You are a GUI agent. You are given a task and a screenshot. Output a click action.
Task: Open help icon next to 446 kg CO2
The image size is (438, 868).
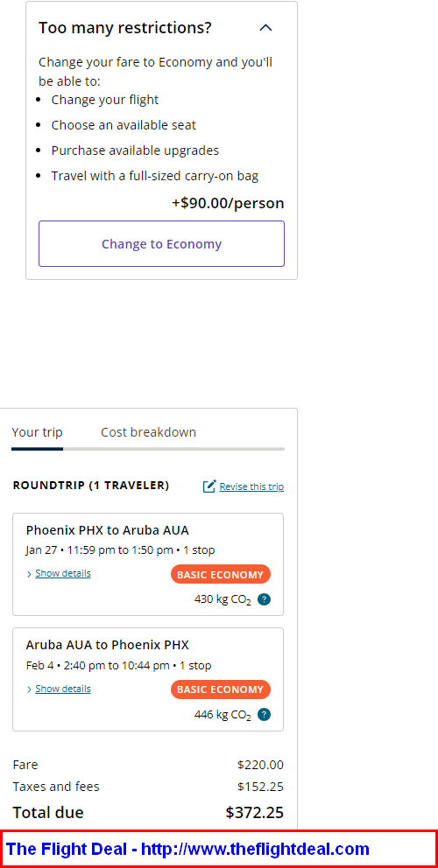coord(265,715)
